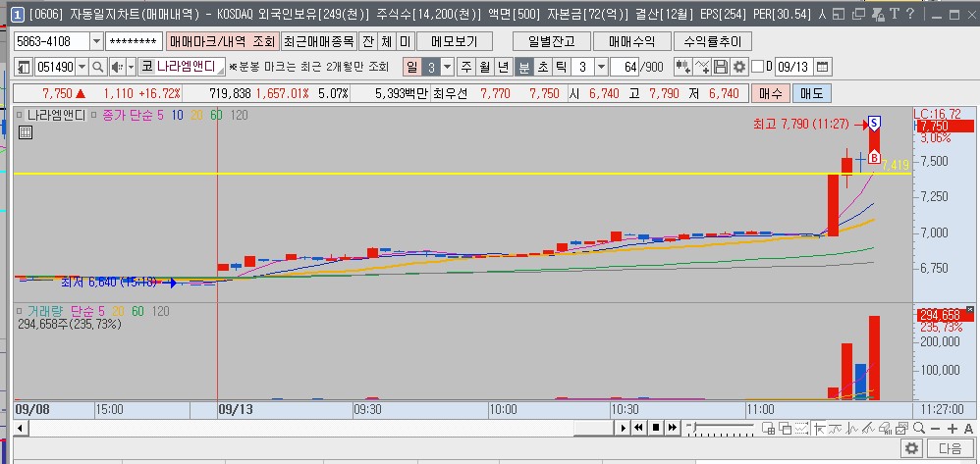
Task: Click the 다음 next button
Action: point(950,448)
